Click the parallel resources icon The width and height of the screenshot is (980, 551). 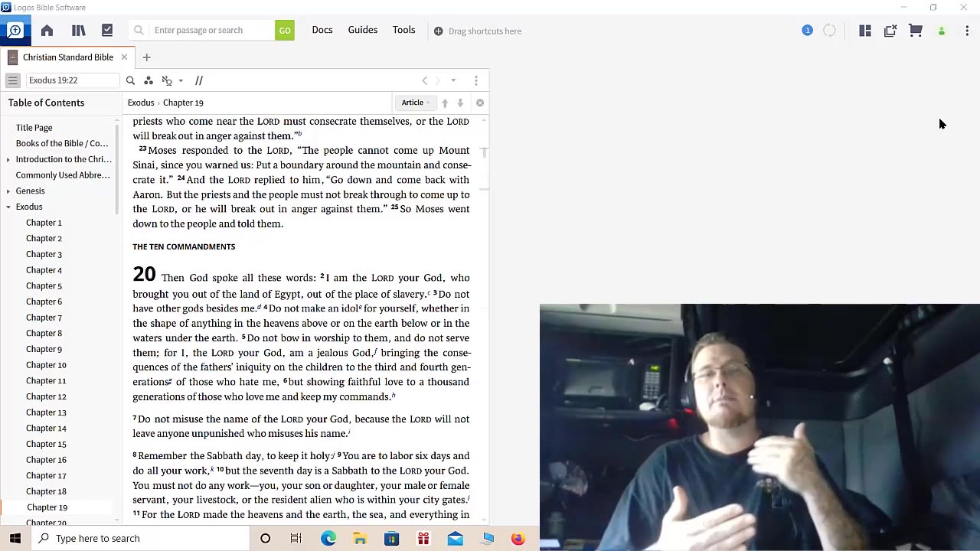click(x=199, y=80)
